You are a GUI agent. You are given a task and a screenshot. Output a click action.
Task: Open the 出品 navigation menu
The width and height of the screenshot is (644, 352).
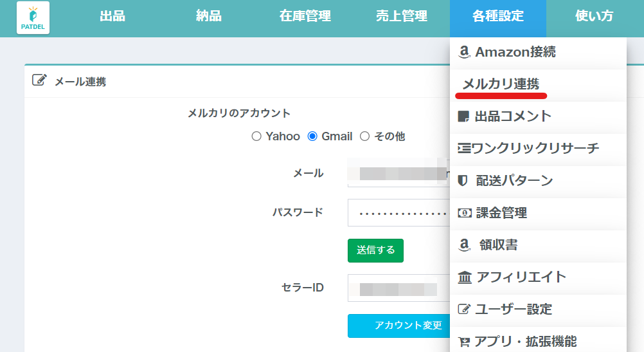[112, 17]
